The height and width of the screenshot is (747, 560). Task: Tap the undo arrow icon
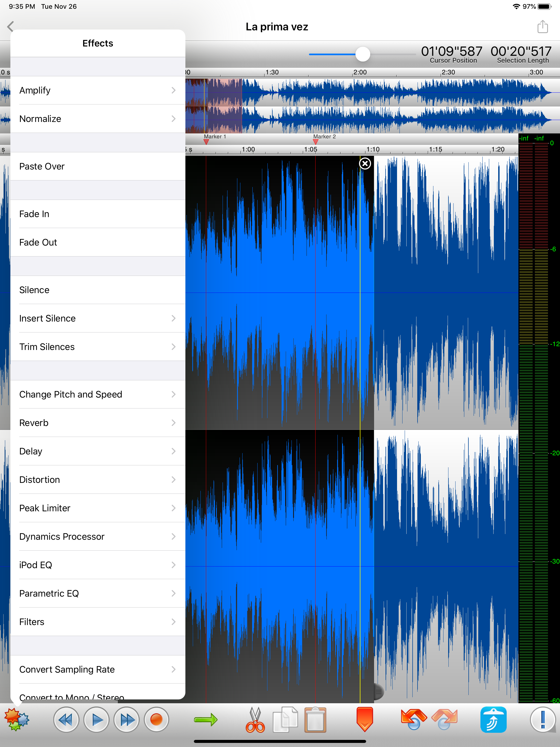[414, 719]
